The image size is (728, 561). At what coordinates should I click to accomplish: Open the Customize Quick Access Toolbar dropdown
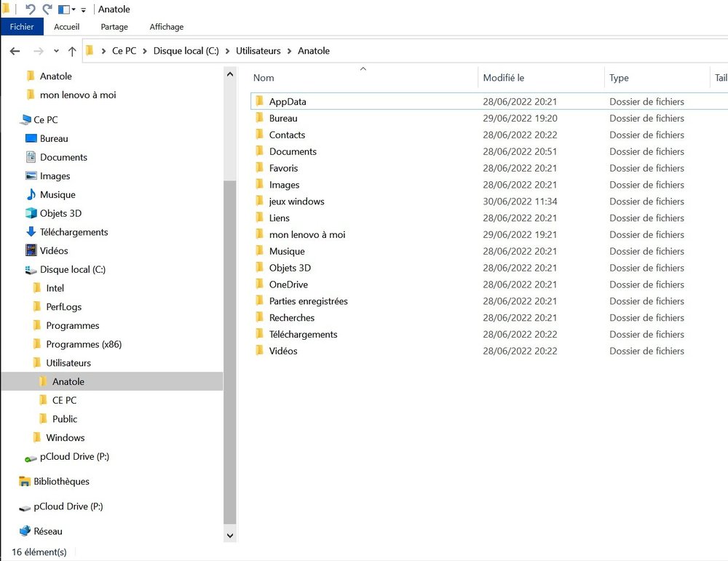(x=84, y=10)
